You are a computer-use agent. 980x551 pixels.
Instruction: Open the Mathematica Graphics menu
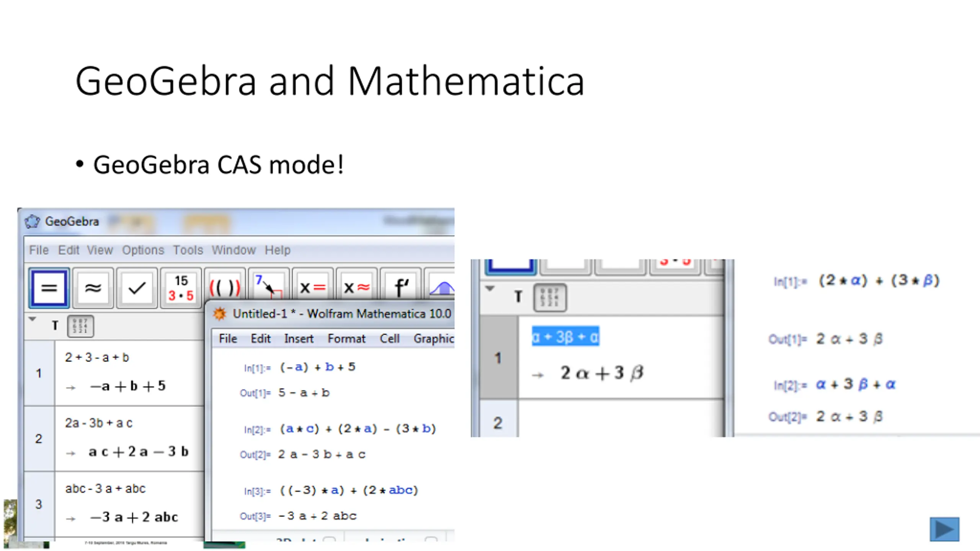434,339
